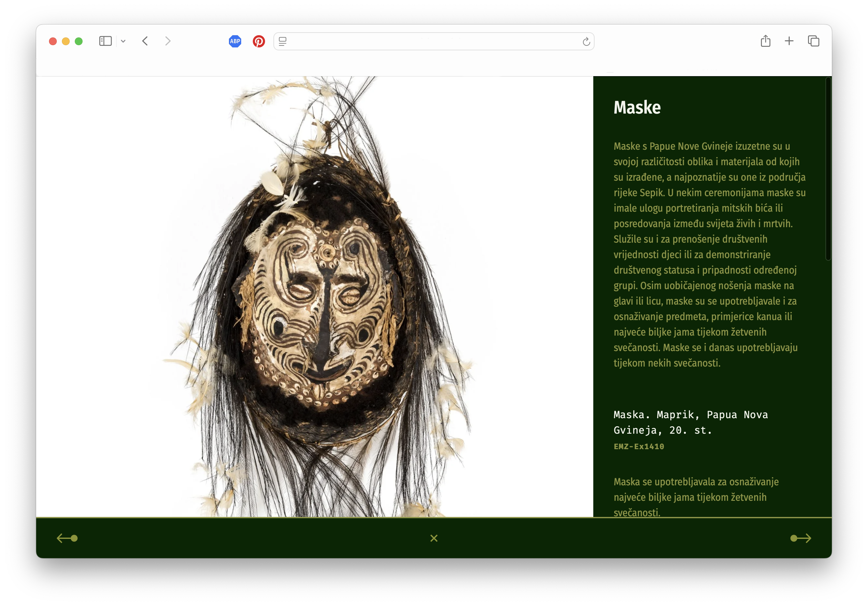Click the "EMZ-Ex1410" inventory number
The width and height of the screenshot is (868, 606).
638,446
